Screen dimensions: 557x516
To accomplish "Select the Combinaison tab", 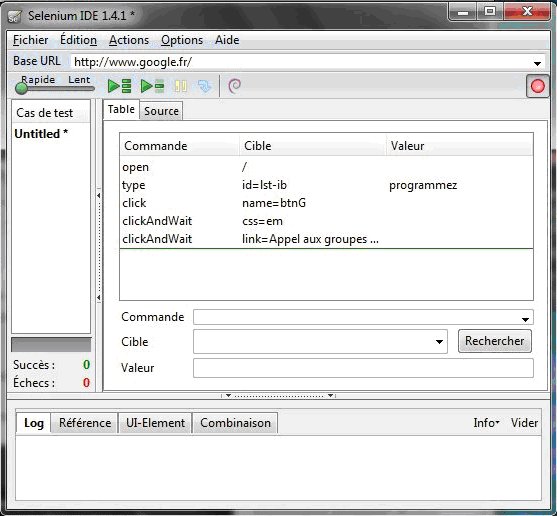I will click(235, 423).
